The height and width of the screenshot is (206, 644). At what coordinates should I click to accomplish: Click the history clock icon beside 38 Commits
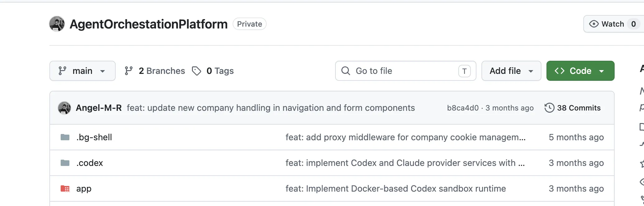tap(549, 108)
